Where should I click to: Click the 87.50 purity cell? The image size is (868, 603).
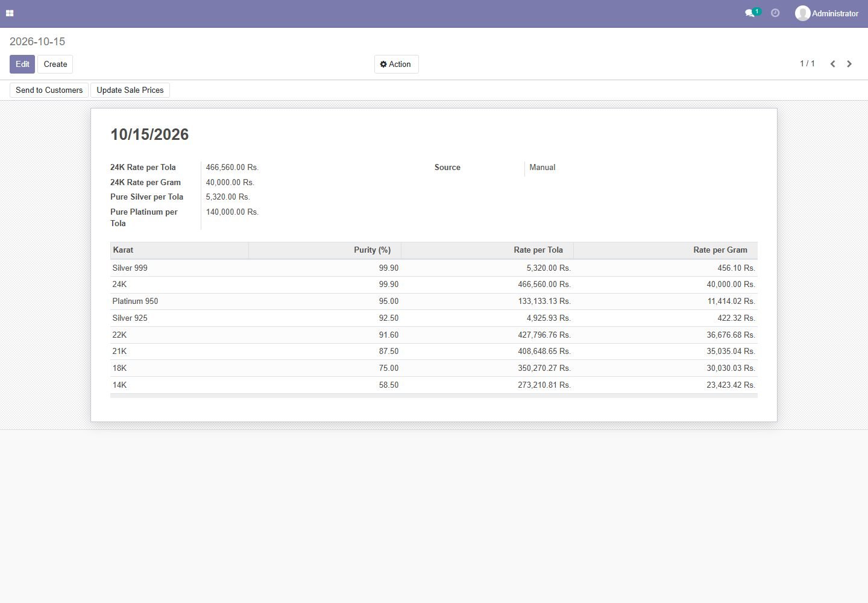pos(389,352)
